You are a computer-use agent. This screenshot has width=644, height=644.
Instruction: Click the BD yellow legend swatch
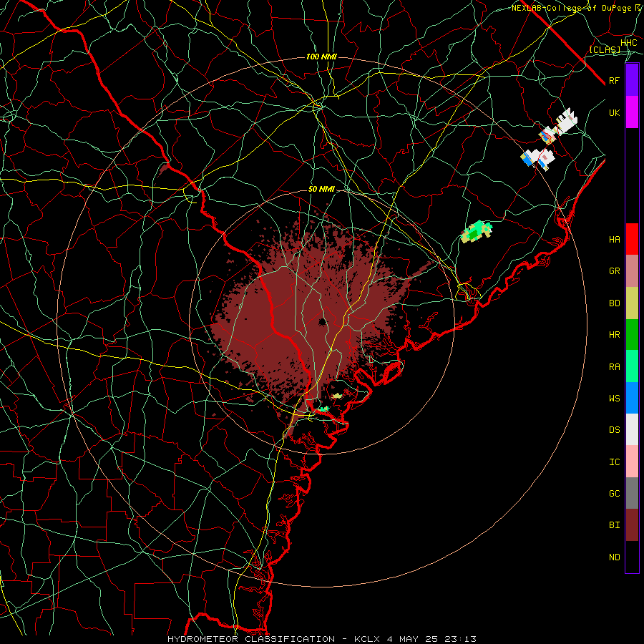point(632,303)
